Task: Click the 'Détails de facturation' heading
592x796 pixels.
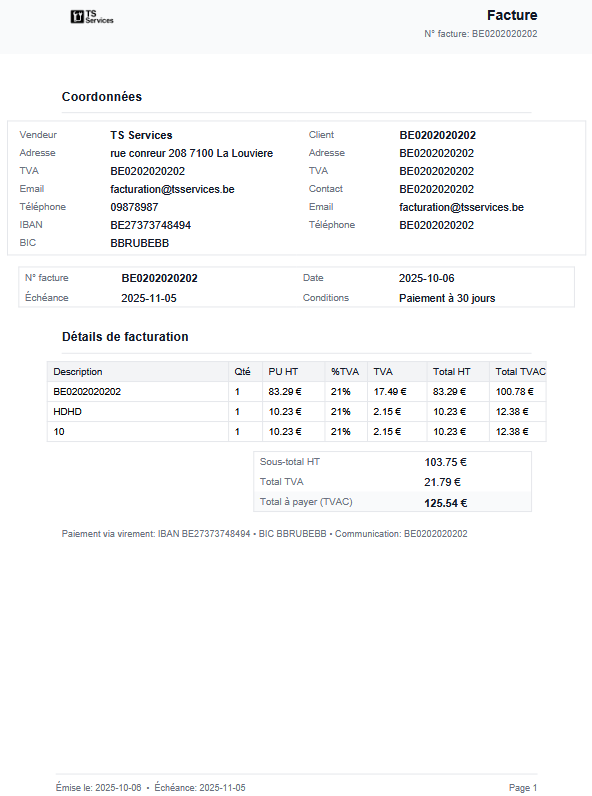Action: pyautogui.click(x=125, y=337)
